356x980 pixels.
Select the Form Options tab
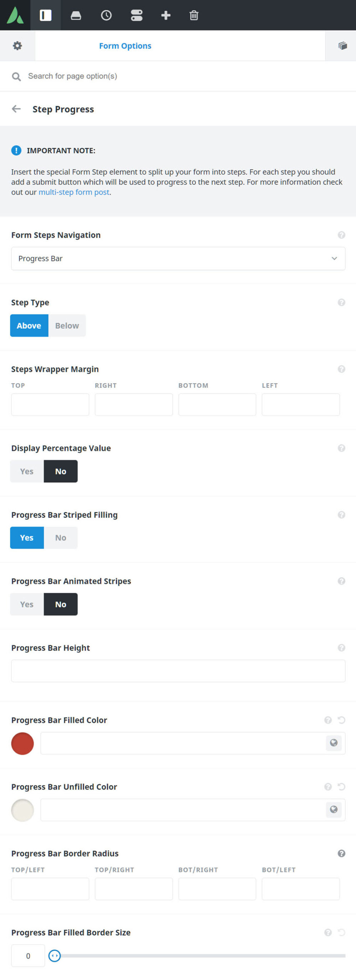[125, 46]
